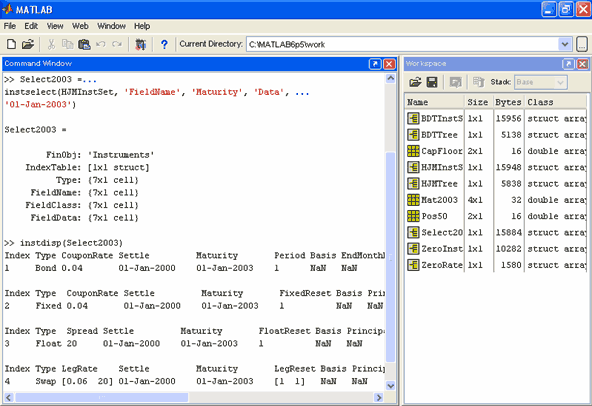Sort workspace by Name column header

click(435, 102)
